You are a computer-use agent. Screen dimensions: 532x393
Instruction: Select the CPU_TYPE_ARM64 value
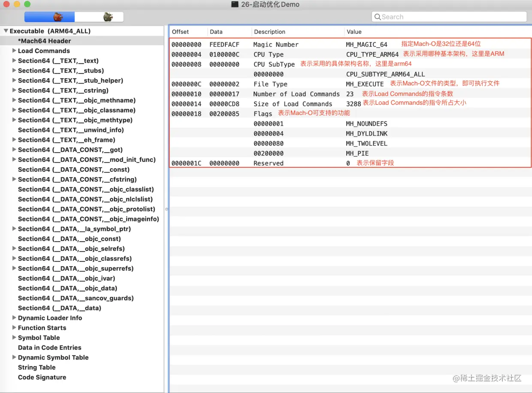pos(372,54)
